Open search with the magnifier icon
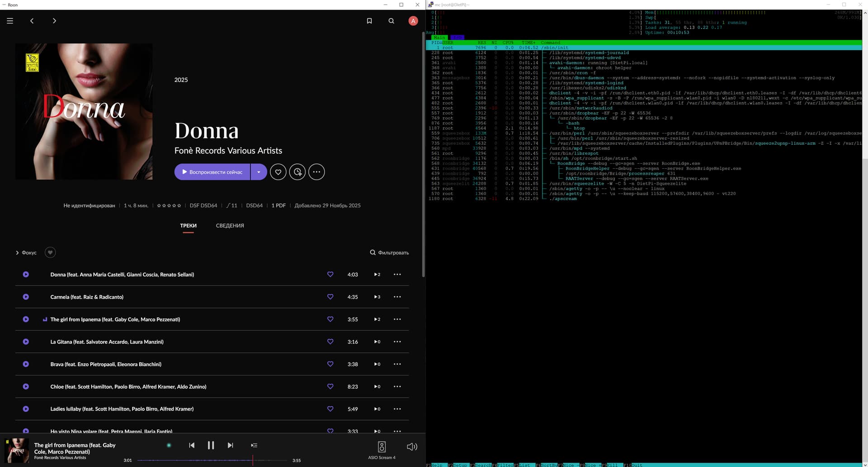Image resolution: width=868 pixels, height=467 pixels. tap(391, 21)
